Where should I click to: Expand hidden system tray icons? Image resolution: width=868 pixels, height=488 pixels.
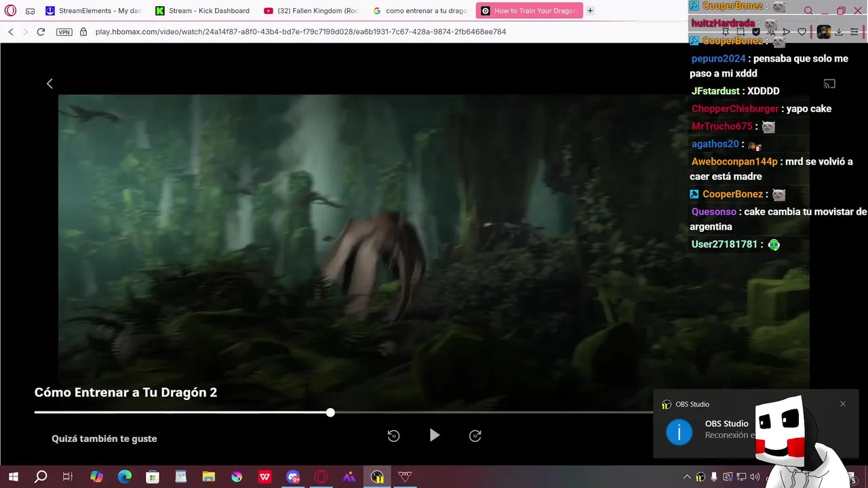point(687,477)
